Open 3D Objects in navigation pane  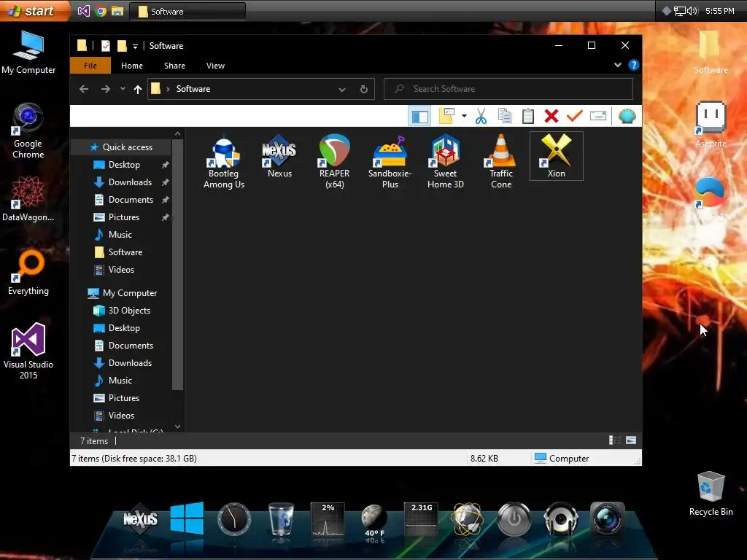tap(129, 311)
